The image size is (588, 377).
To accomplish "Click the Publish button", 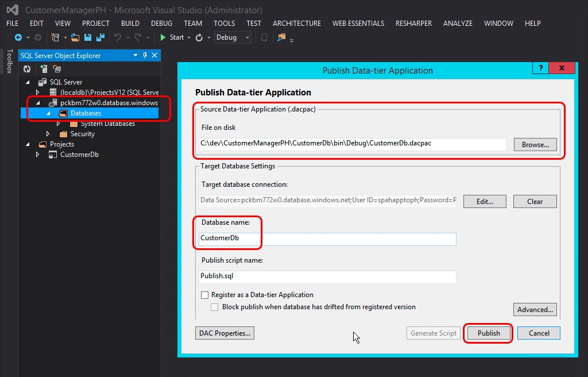I will pos(488,333).
